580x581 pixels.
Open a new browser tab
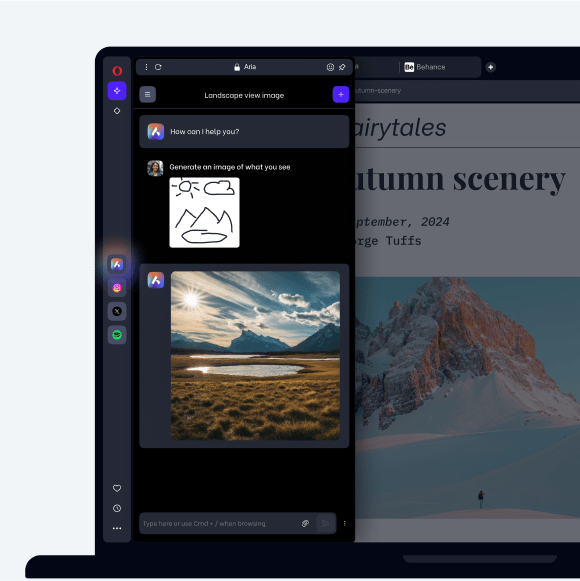pos(491,67)
